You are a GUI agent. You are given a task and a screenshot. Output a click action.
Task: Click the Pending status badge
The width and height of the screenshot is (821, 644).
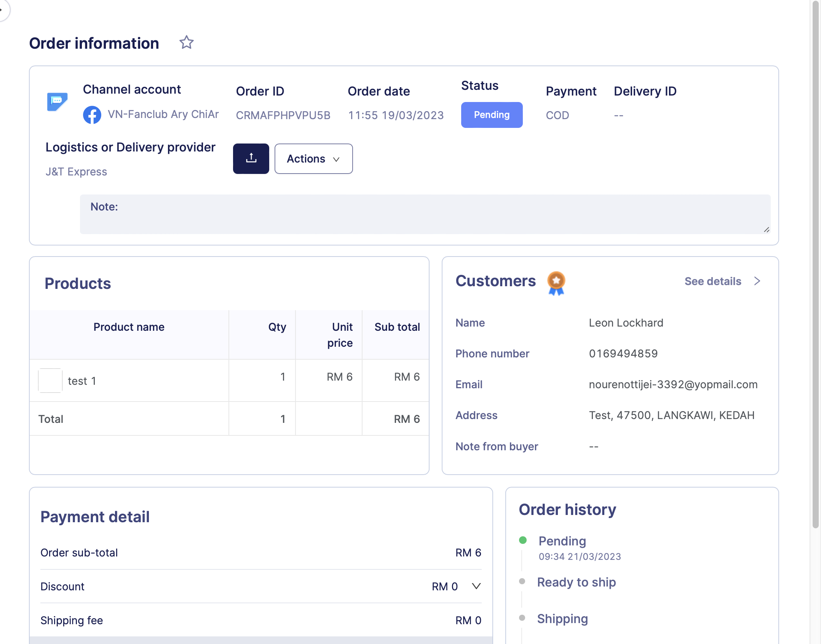click(x=492, y=115)
